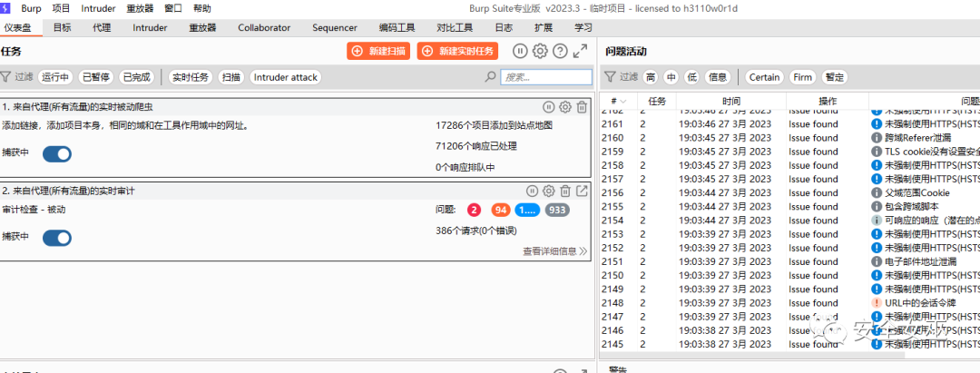This screenshot has width=980, height=373.
Task: Click severity icon of issue 2156 父域范围Cookie
Action: (x=877, y=192)
